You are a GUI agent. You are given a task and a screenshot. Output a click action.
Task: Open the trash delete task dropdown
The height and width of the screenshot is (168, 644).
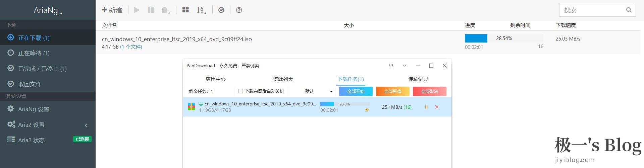tap(166, 10)
